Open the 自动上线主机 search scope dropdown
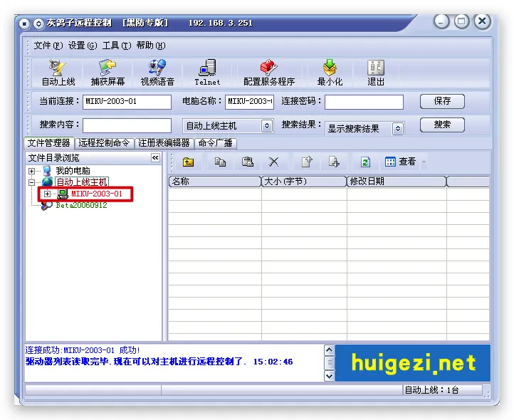This screenshot has height=420, width=514. pyautogui.click(x=267, y=126)
